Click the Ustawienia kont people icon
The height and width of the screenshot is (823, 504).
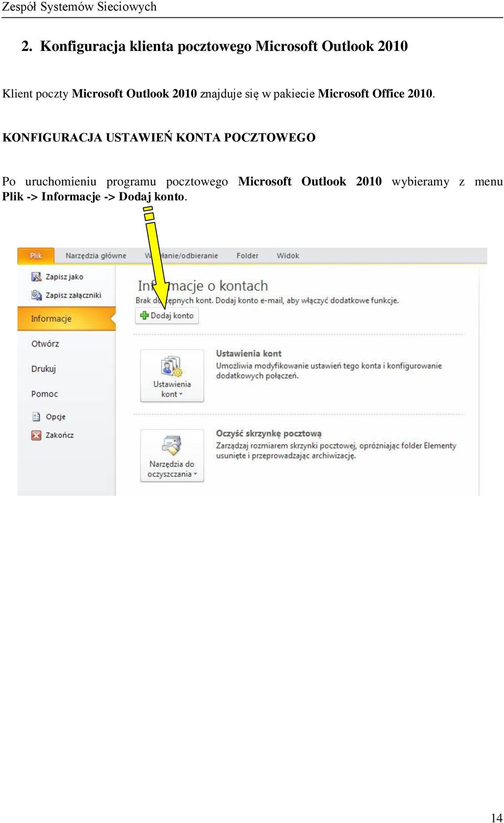point(172,367)
